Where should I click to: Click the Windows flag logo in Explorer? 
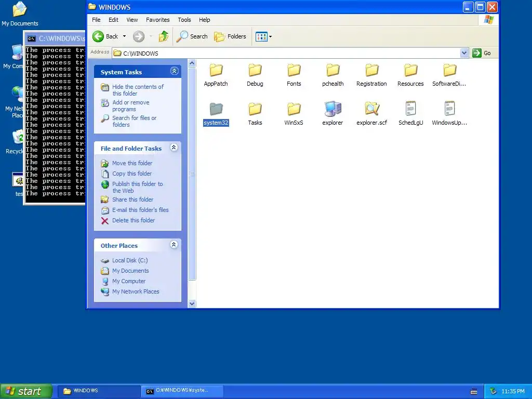tap(488, 20)
